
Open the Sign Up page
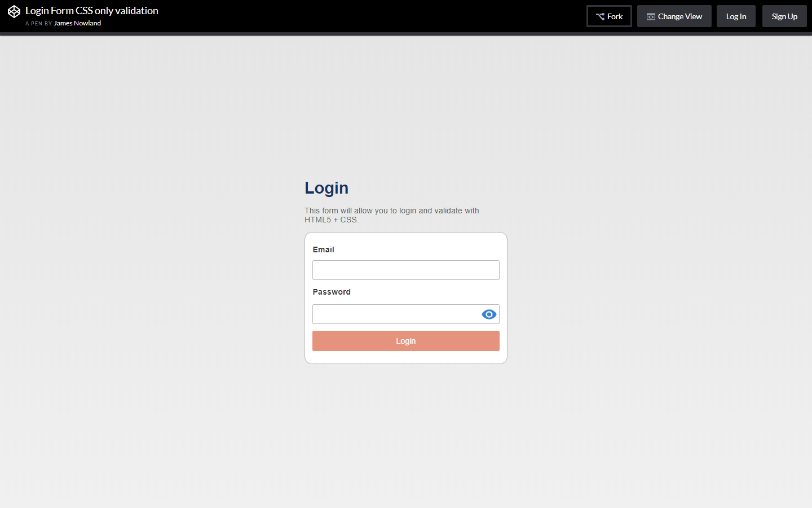point(784,16)
